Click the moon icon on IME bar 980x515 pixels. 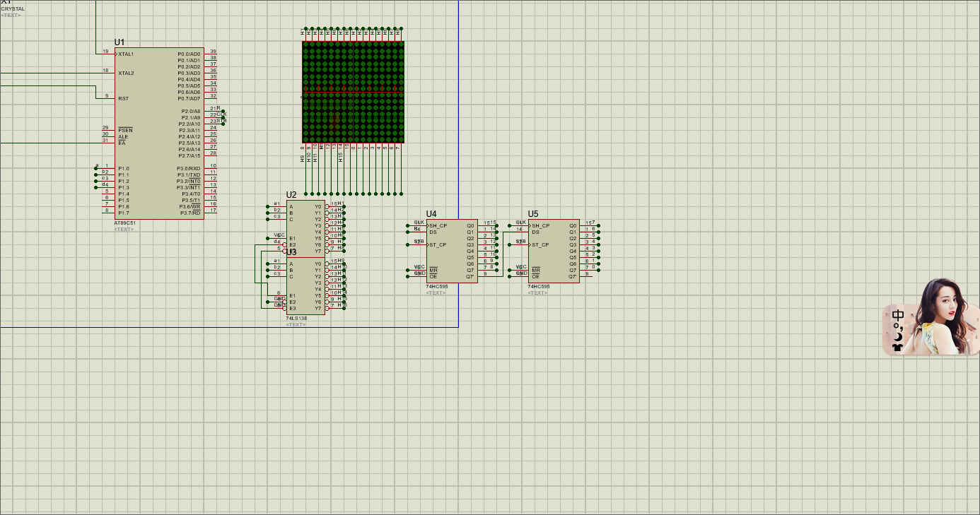click(898, 336)
